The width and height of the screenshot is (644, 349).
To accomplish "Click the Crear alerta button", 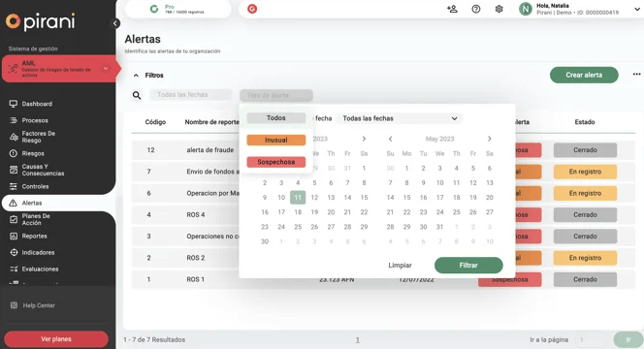I will pyautogui.click(x=584, y=75).
